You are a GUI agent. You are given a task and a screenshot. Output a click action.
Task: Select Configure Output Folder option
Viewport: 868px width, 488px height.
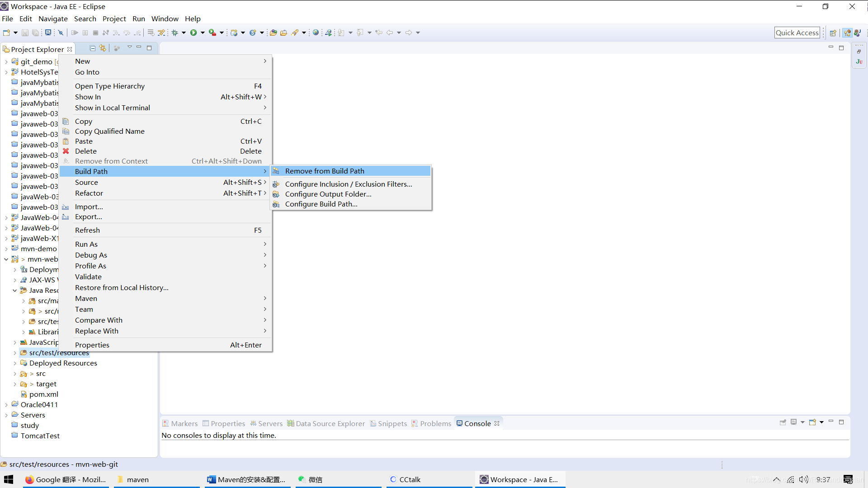[x=329, y=194]
